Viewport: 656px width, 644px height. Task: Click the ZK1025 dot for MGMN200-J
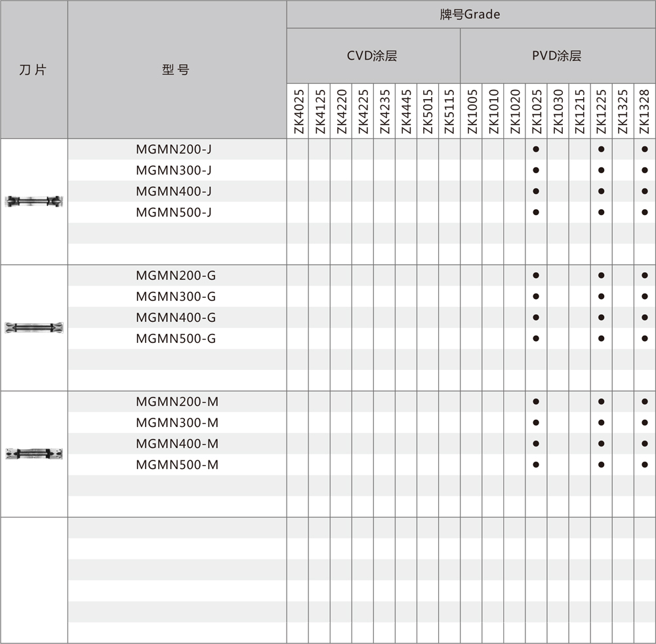click(536, 150)
